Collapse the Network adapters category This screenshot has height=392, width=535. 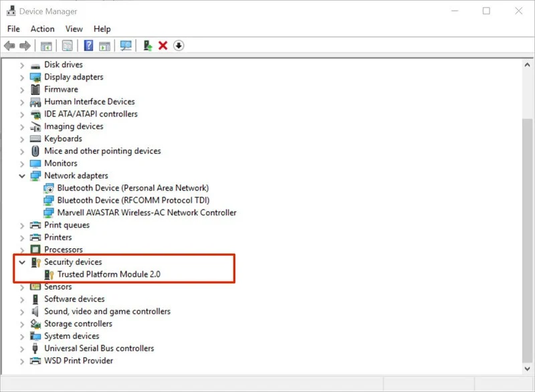22,176
